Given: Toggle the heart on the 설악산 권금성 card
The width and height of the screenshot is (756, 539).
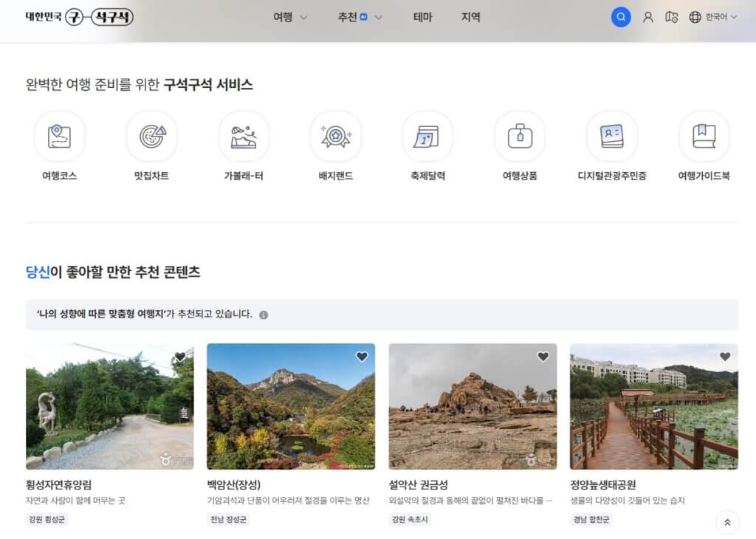Looking at the screenshot, I should click(543, 356).
